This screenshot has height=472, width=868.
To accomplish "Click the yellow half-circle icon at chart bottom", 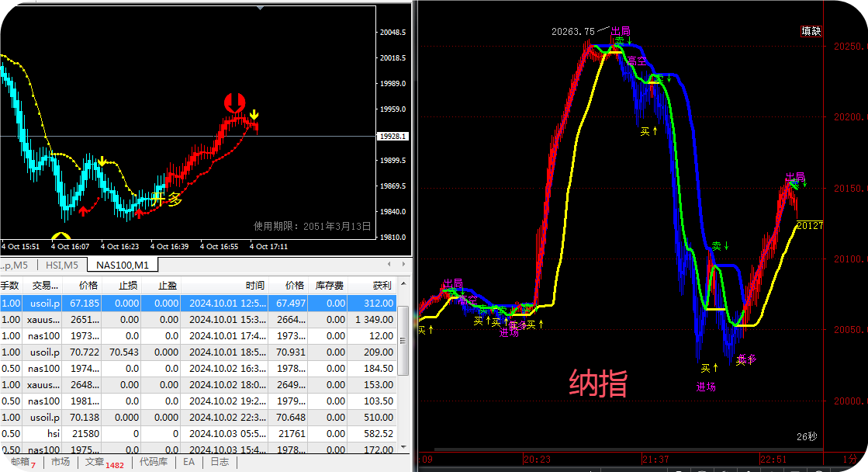I will click(61, 236).
